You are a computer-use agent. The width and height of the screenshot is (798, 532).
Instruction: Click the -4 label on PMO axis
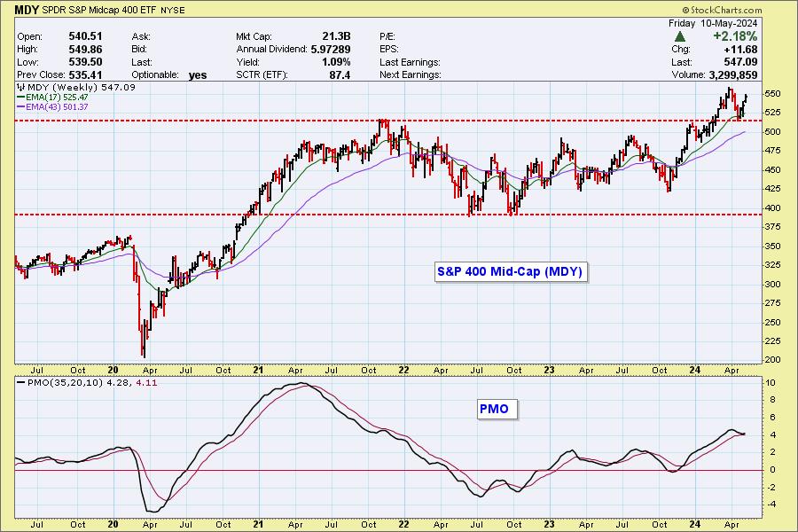pyautogui.click(x=771, y=505)
